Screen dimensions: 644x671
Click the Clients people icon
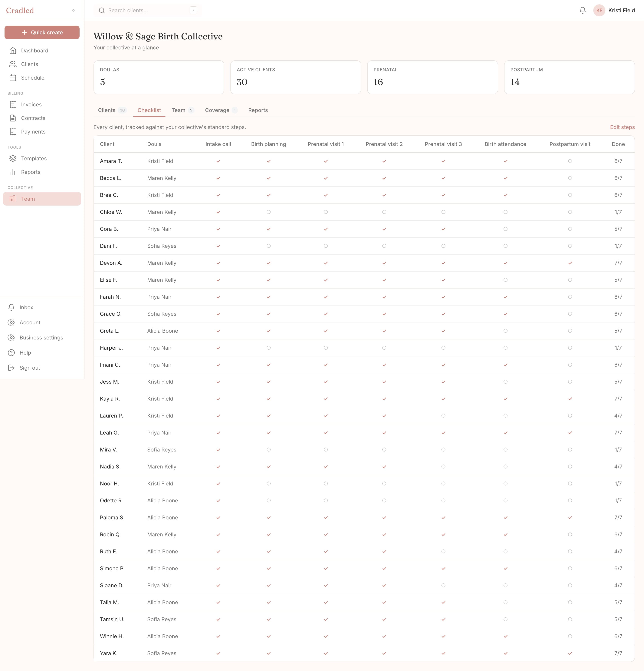click(13, 64)
